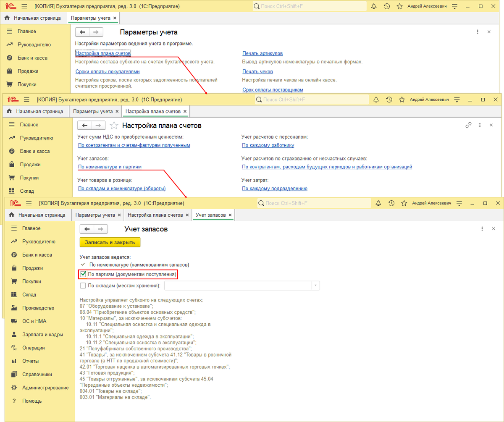
Task: Open Зарплата и кадры section in sidebar
Action: [43, 335]
